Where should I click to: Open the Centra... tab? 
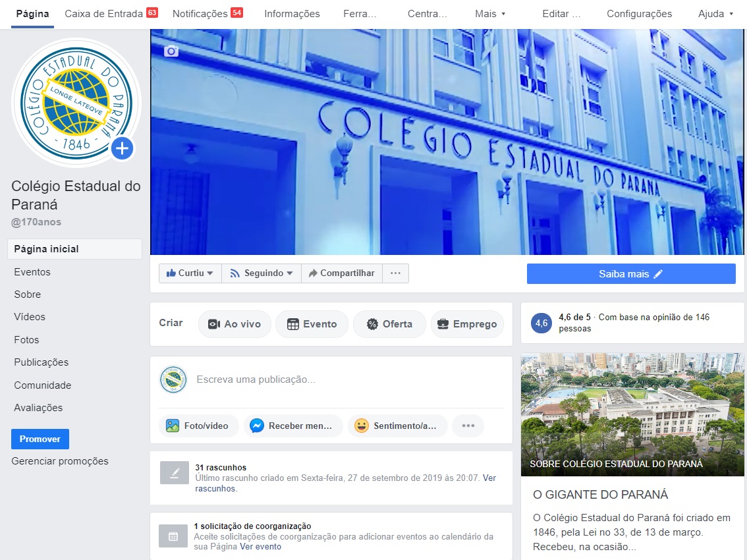point(428,14)
